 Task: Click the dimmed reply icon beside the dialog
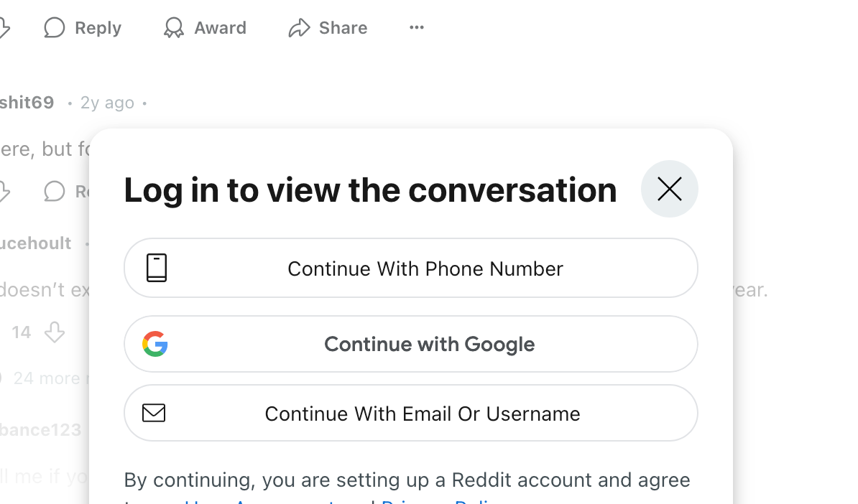(55, 191)
